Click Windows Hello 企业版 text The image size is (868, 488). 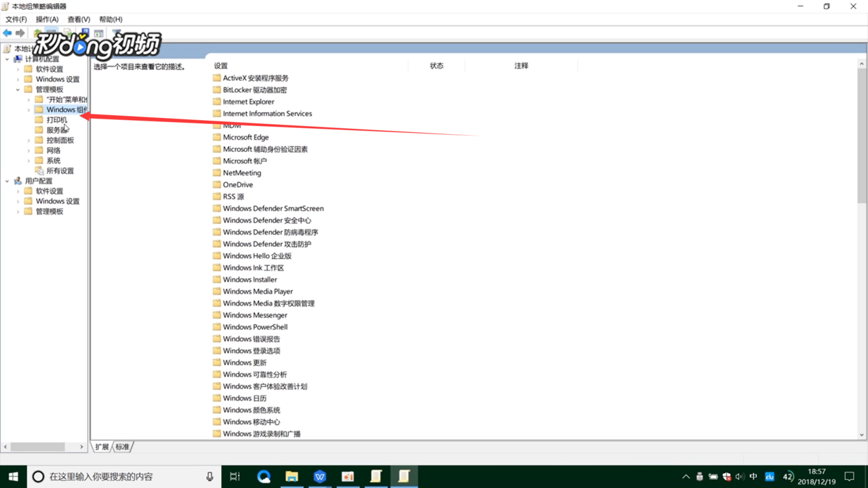257,256
